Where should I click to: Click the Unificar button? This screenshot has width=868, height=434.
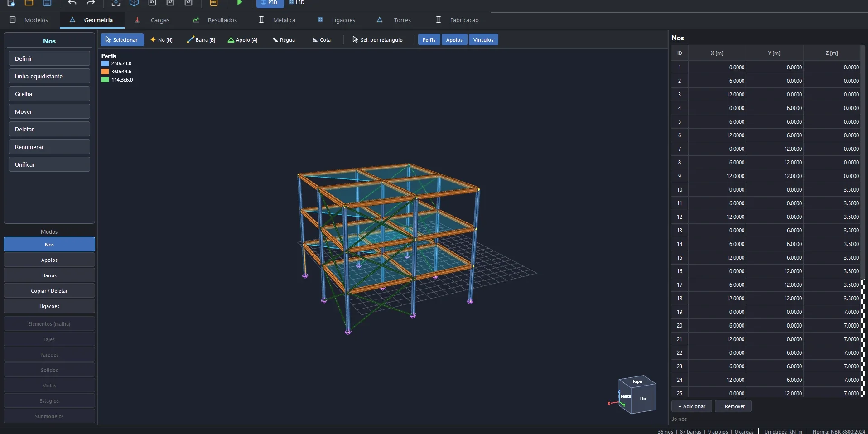49,164
